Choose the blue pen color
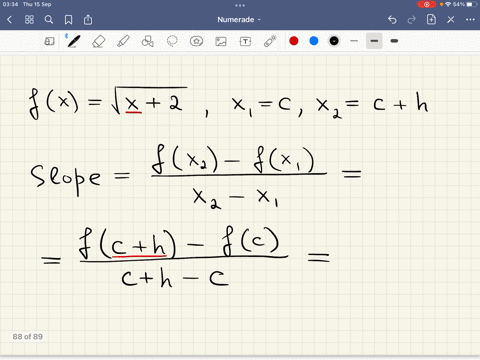Image resolution: width=480 pixels, height=360 pixels. click(314, 41)
